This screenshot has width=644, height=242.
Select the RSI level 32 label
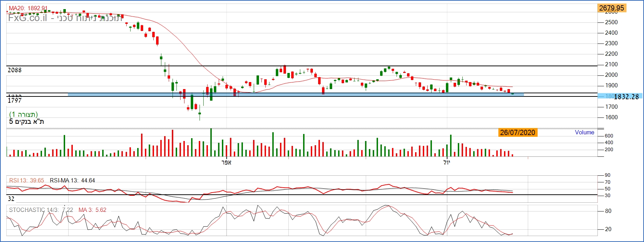(x=11, y=199)
